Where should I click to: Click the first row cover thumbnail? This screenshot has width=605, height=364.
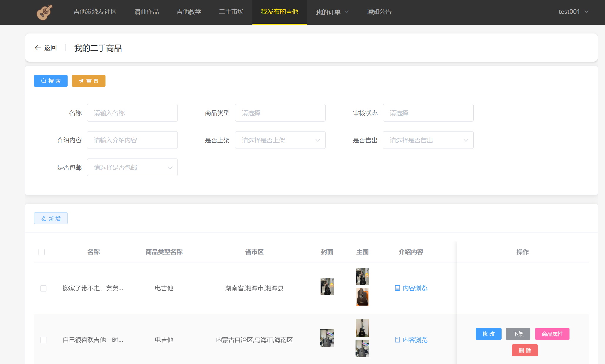coord(327,286)
